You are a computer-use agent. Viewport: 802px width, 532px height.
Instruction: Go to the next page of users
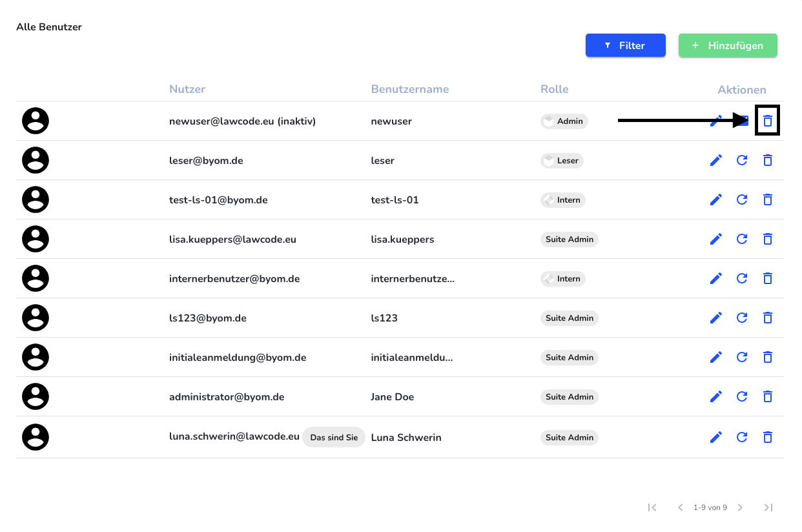[x=741, y=507]
